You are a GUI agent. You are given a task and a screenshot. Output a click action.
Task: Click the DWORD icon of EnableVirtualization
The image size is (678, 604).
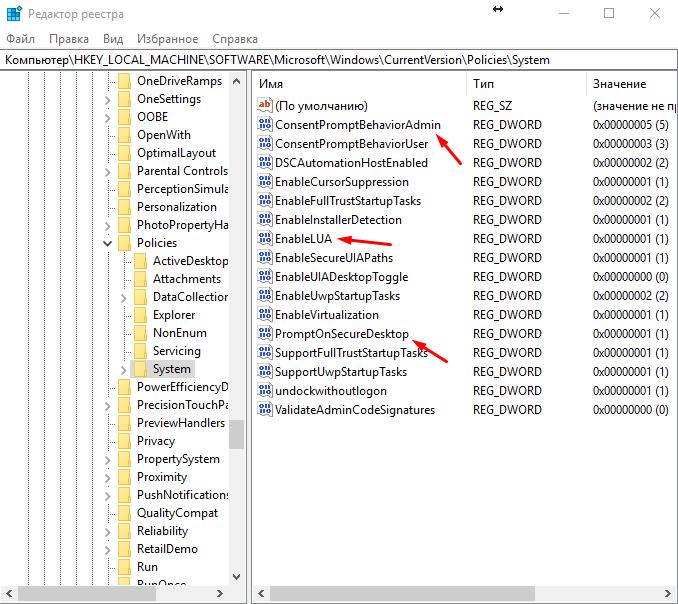pos(265,315)
